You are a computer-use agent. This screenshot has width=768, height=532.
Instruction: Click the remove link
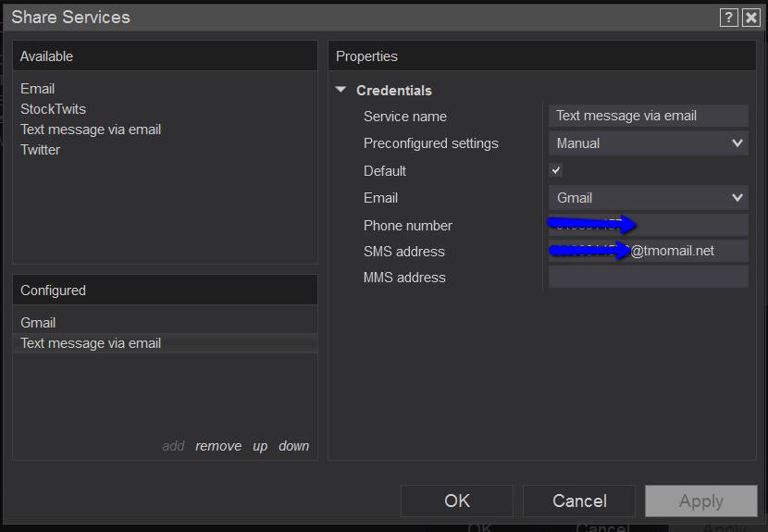pos(218,446)
